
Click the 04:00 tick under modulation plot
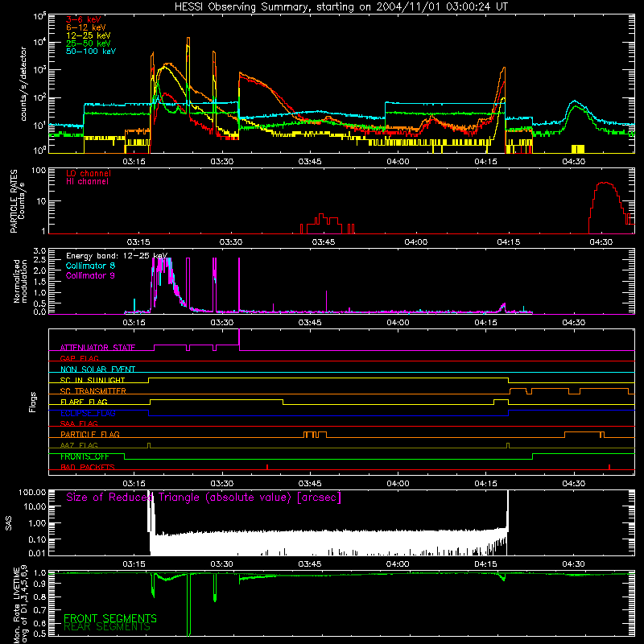[x=398, y=323]
